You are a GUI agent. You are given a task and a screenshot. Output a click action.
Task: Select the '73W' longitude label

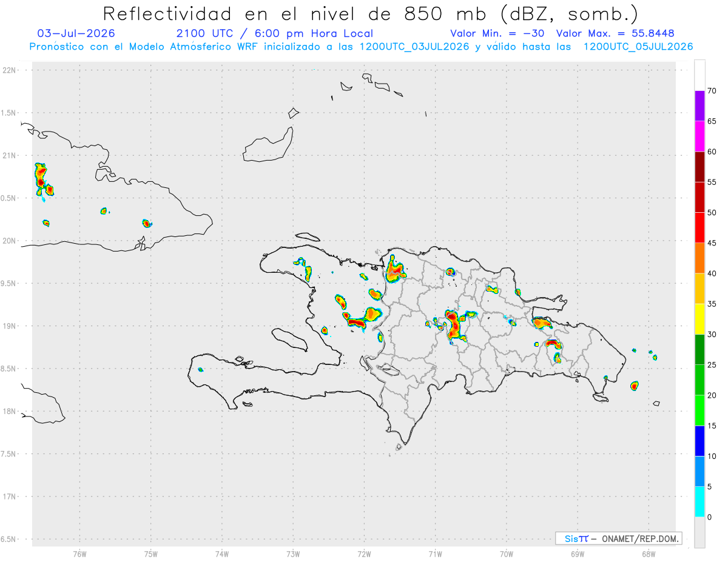click(x=293, y=554)
